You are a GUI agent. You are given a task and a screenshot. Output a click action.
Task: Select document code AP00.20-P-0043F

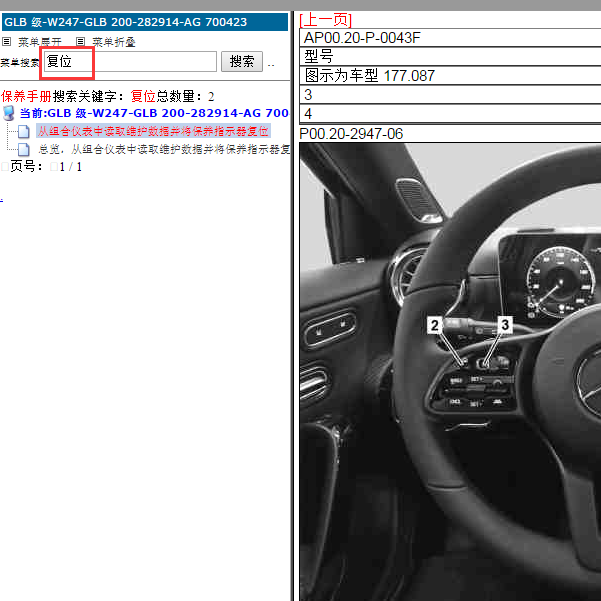362,38
